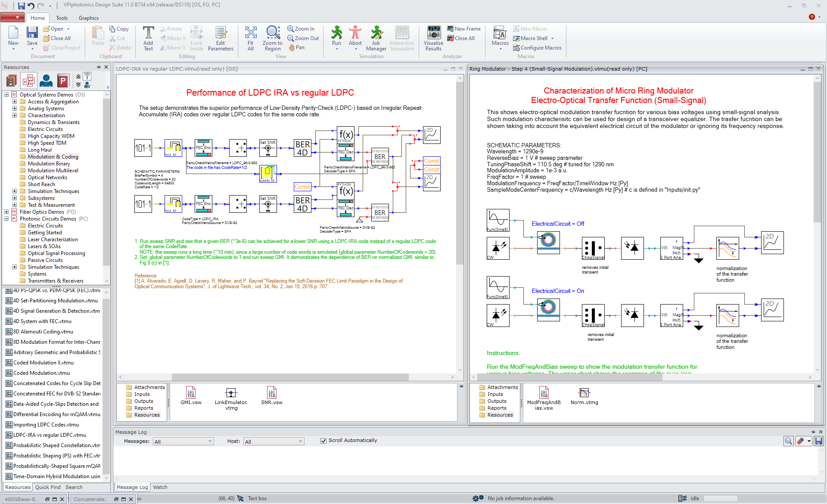Click the Ring Modulator vertical scrollbar
The width and height of the screenshot is (827, 504).
(817, 152)
